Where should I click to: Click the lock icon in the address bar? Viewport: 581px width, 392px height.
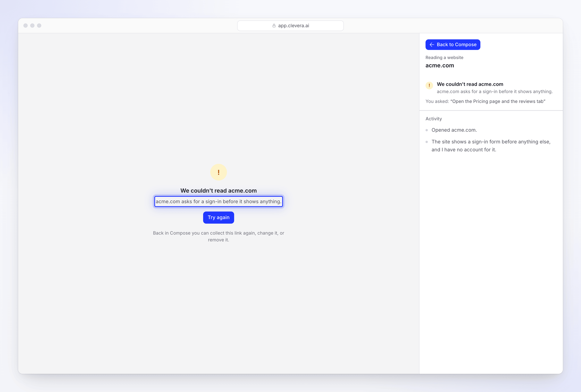(x=274, y=26)
